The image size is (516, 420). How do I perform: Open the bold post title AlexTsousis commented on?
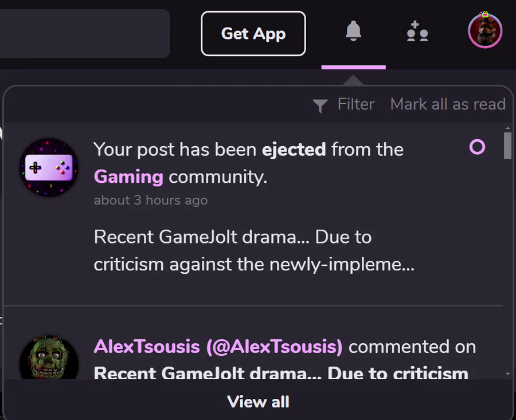pos(281,373)
